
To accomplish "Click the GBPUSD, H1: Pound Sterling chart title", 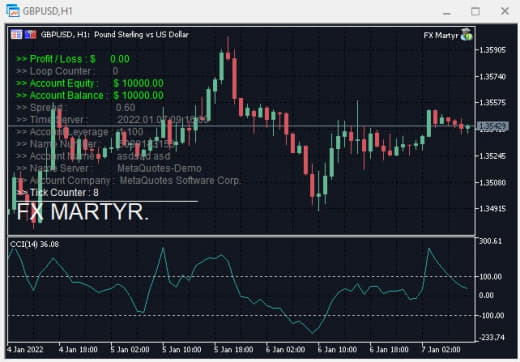I will (x=114, y=35).
